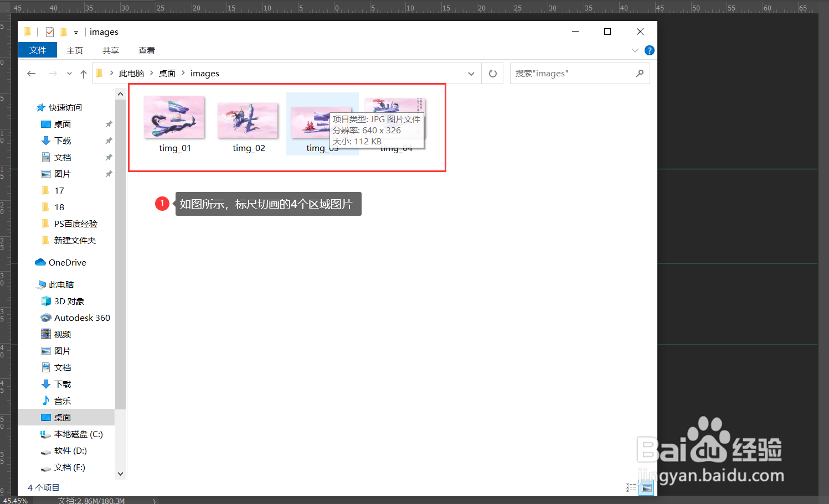Open 文档 (E:) drive
829x504 pixels.
70,467
